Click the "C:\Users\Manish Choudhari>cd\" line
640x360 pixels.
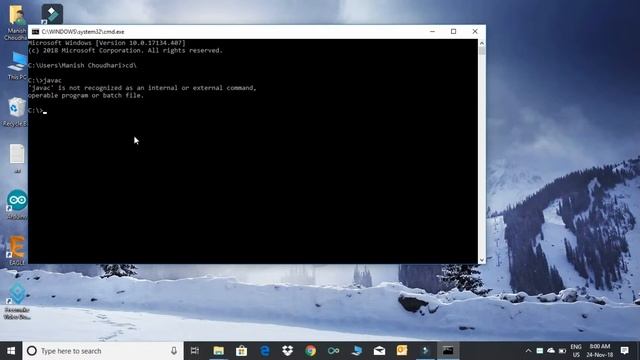click(x=82, y=65)
